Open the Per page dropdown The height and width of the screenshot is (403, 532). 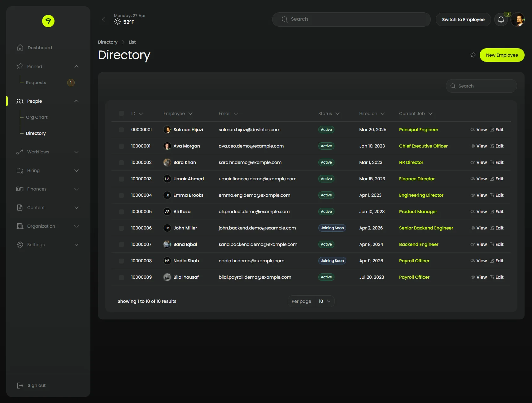324,301
